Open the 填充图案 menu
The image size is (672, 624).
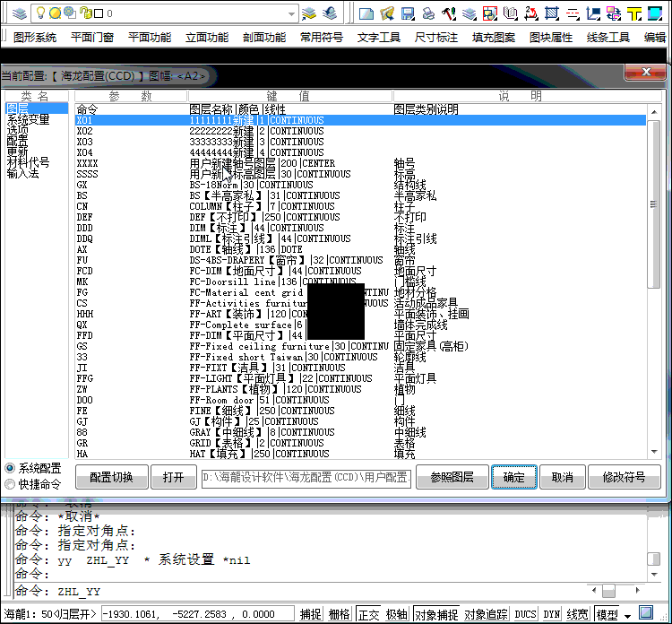pyautogui.click(x=494, y=38)
